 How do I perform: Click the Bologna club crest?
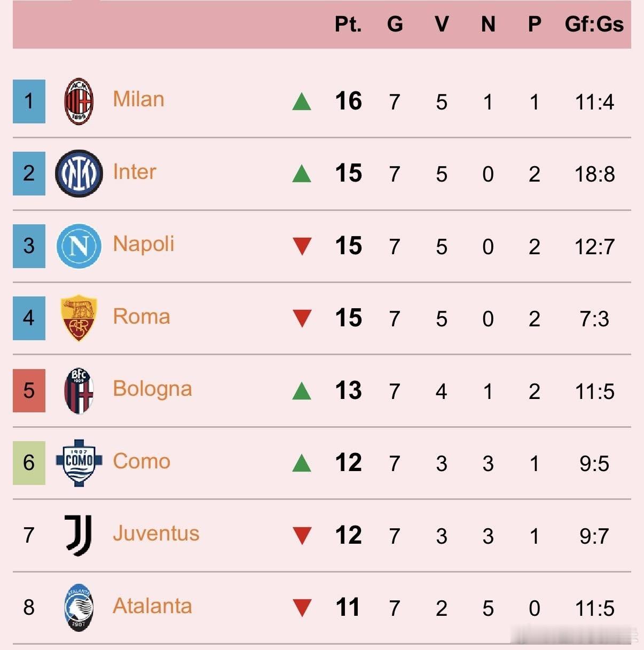tap(79, 391)
